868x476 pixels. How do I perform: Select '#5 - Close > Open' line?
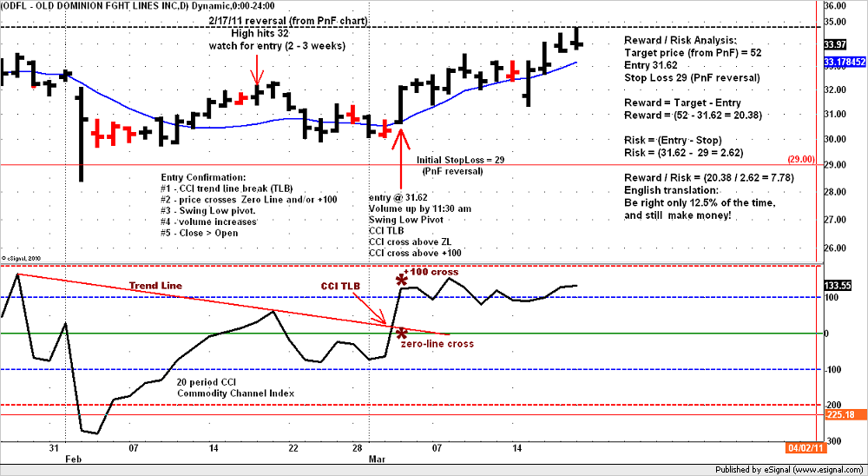click(200, 233)
